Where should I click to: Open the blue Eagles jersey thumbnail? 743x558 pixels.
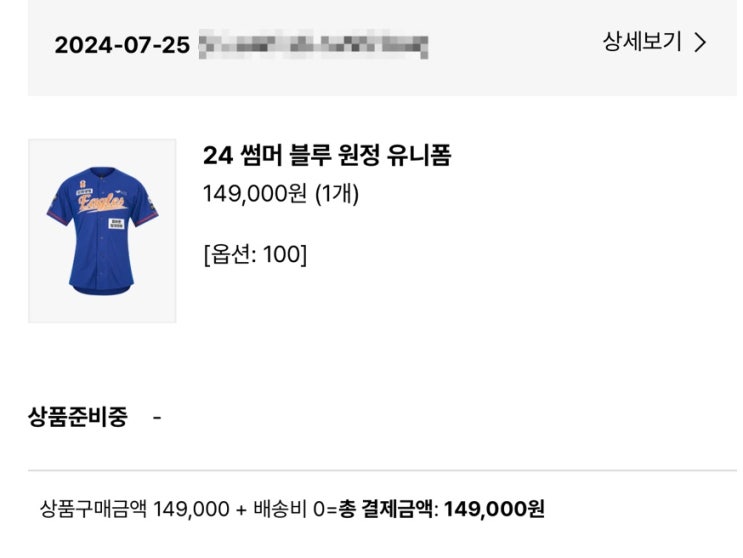[102, 231]
